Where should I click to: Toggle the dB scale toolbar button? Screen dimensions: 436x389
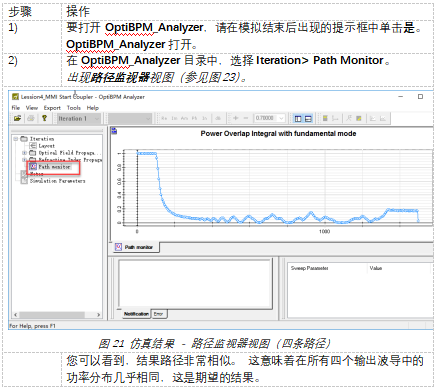[x=218, y=118]
